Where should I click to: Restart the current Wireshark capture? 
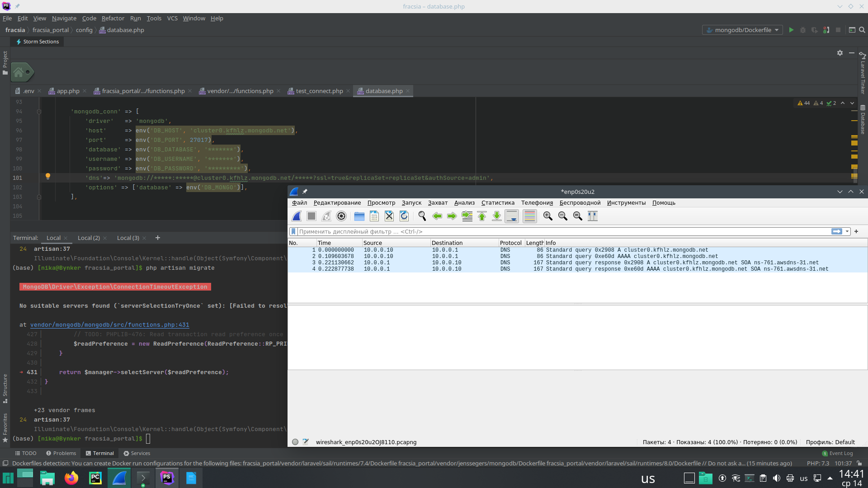tap(326, 216)
